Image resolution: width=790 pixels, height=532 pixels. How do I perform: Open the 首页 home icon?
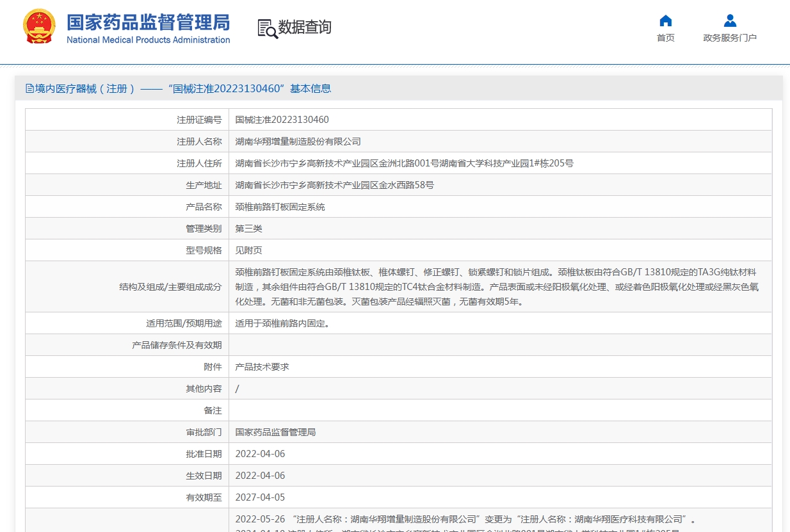point(666,20)
